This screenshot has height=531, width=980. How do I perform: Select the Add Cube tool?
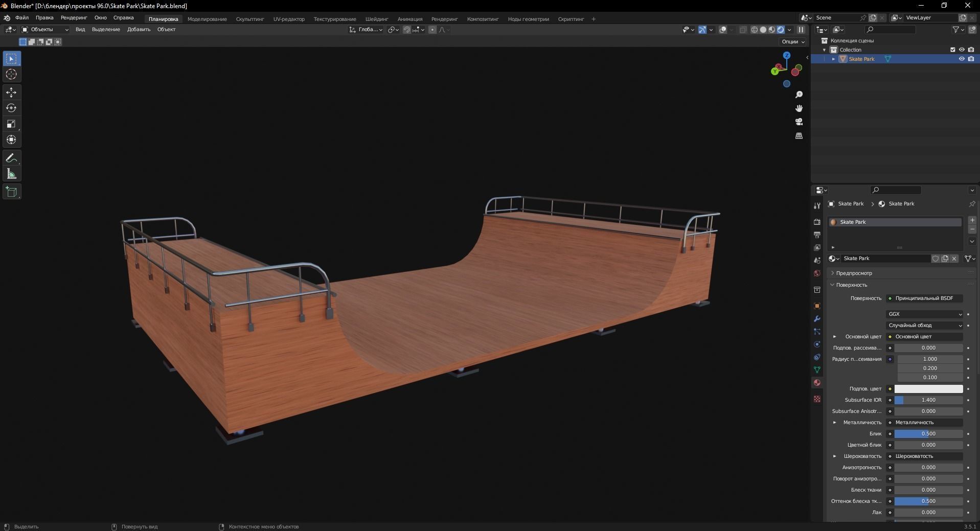11,192
